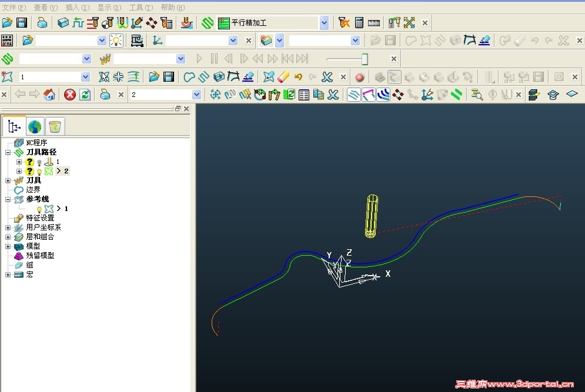Collapse the 参考线 tree node
Viewport: 585px width, 392px height.
click(x=8, y=199)
